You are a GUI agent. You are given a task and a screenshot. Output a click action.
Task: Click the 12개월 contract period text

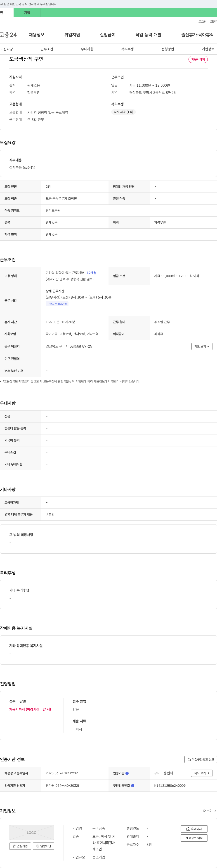click(92, 273)
